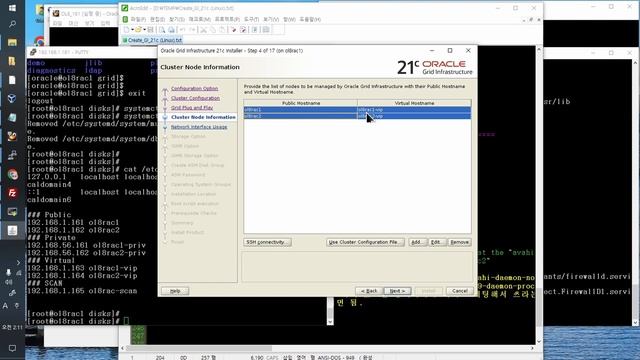640x360 pixels.
Task: Click the Print icon in AcroEdit toolbar
Action: (171, 30)
